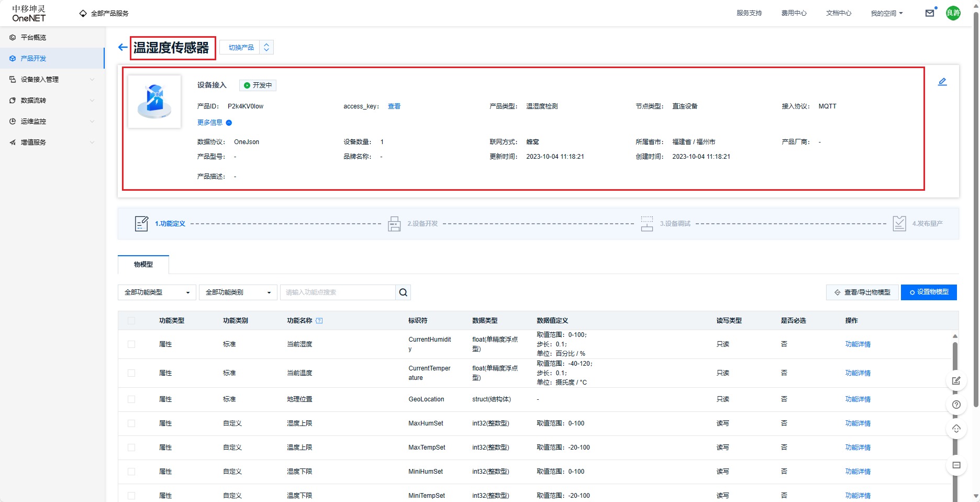Click the floating help question mark icon
The width and height of the screenshot is (980, 502).
[956, 405]
